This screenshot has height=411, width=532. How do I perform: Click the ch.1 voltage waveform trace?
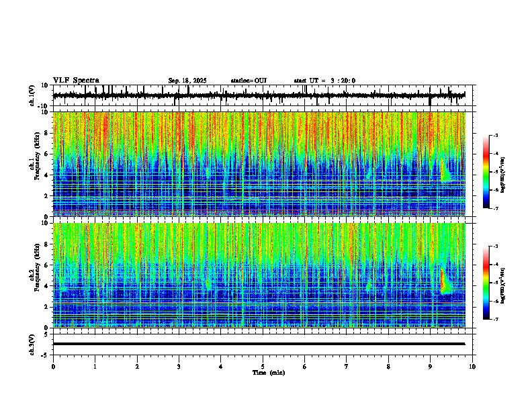[259, 95]
